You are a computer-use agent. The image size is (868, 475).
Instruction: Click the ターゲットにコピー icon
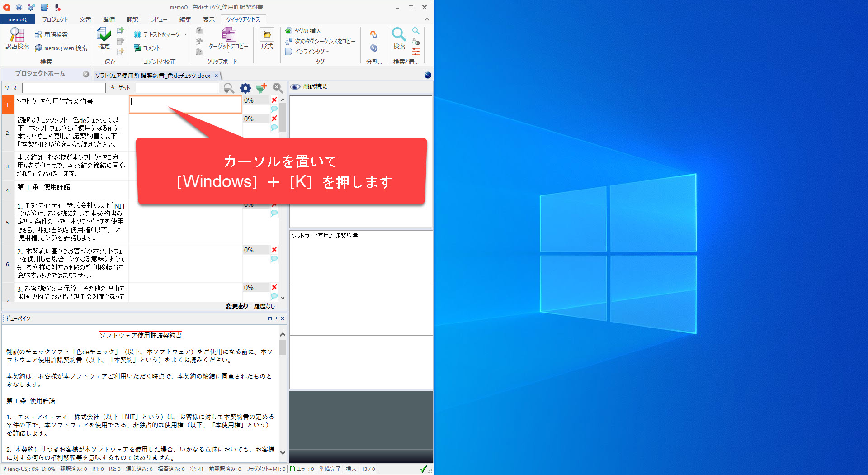228,35
